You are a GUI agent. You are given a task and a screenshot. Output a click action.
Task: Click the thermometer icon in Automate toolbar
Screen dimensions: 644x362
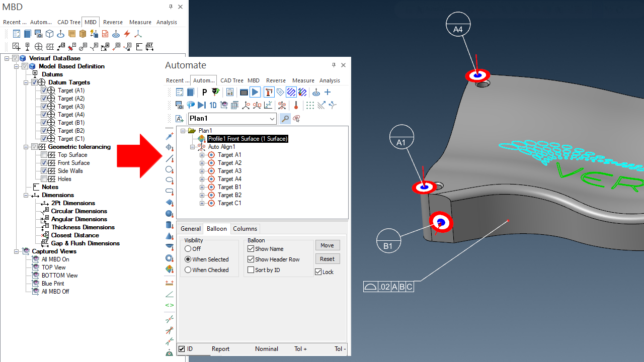click(x=296, y=105)
